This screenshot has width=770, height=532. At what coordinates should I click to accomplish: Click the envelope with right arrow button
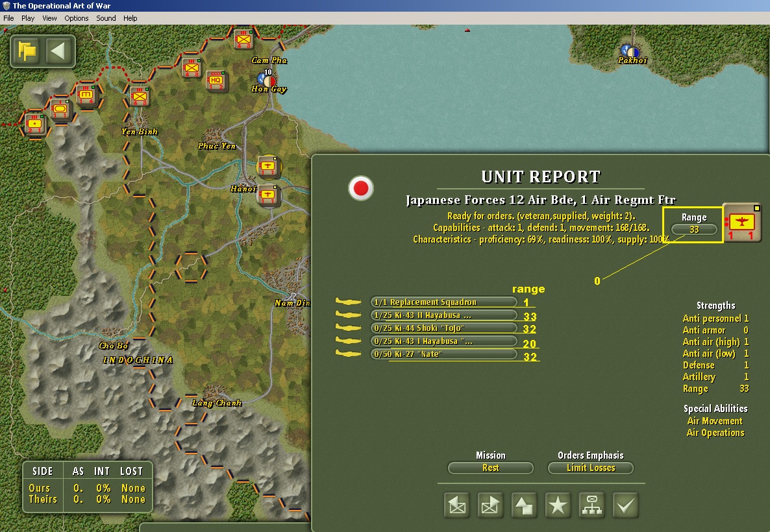coord(491,505)
